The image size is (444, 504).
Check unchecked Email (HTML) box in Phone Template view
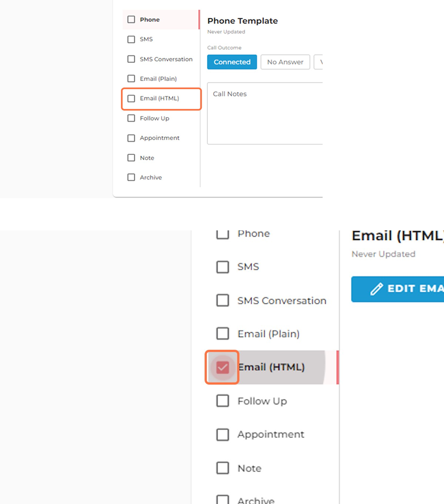(131, 99)
